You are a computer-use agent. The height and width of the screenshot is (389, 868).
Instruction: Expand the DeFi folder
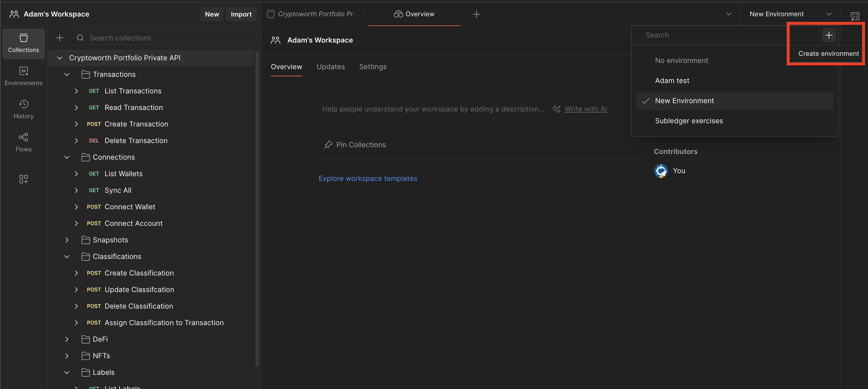click(67, 340)
